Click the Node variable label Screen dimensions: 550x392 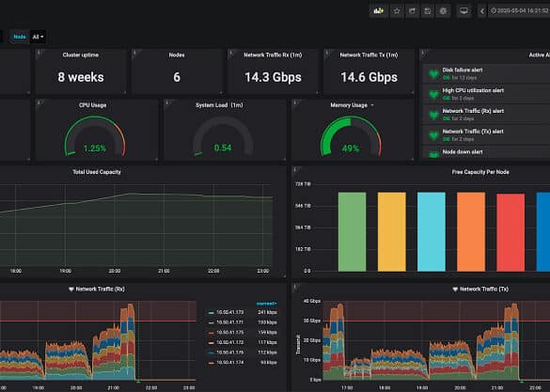tap(20, 37)
